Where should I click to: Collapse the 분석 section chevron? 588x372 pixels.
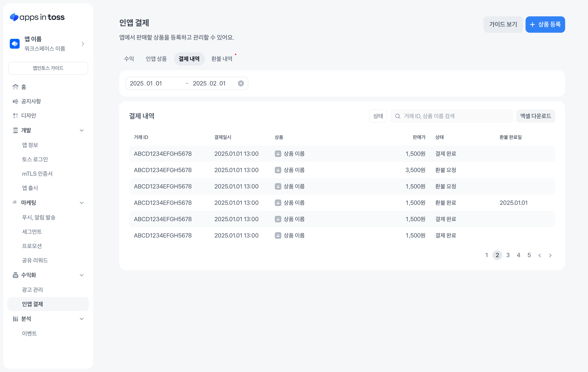point(82,319)
